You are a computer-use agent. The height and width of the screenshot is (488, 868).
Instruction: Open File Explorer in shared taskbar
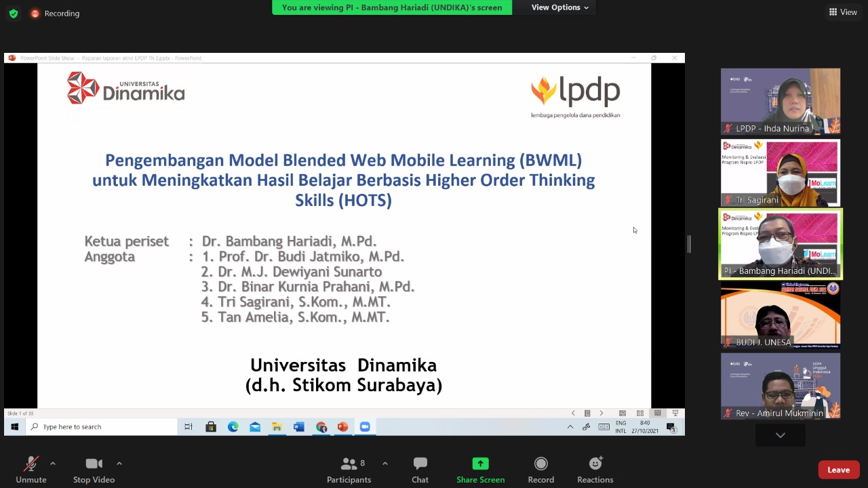tap(277, 426)
